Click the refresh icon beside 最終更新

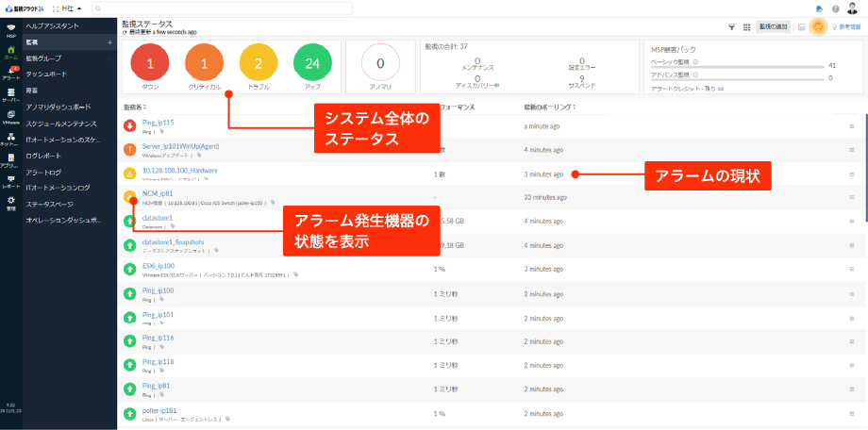pyautogui.click(x=125, y=32)
